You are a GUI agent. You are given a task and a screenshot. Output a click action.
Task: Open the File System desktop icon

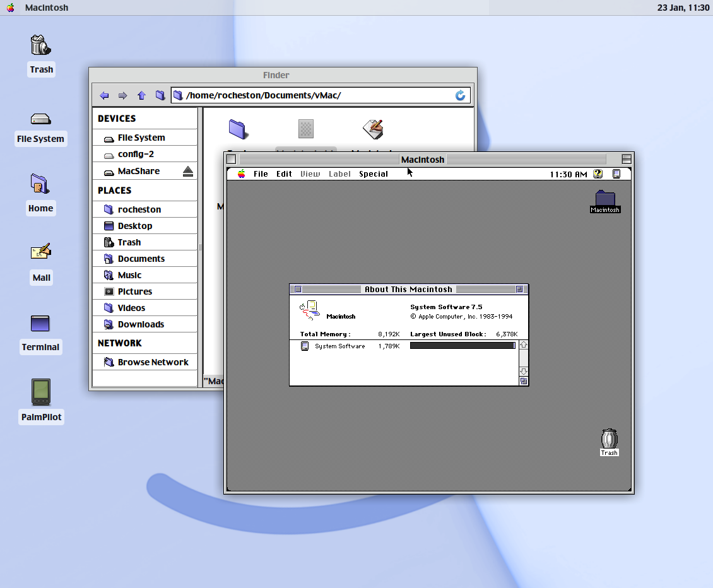point(40,119)
